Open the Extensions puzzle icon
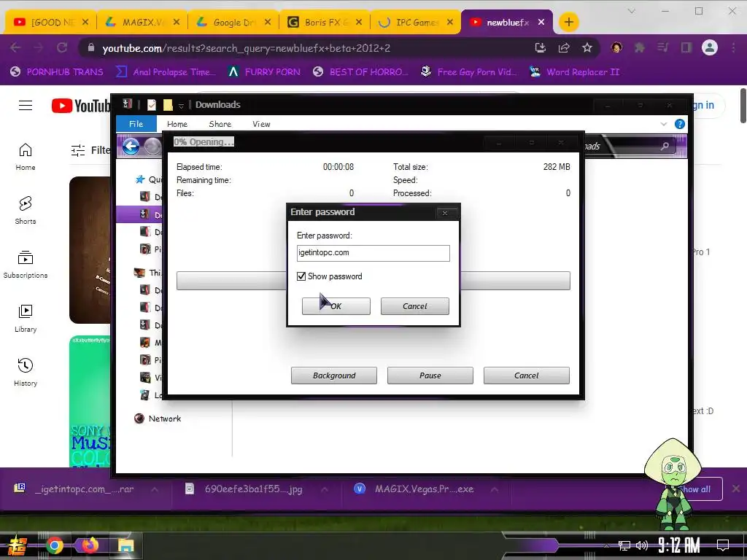747x560 pixels. point(640,47)
